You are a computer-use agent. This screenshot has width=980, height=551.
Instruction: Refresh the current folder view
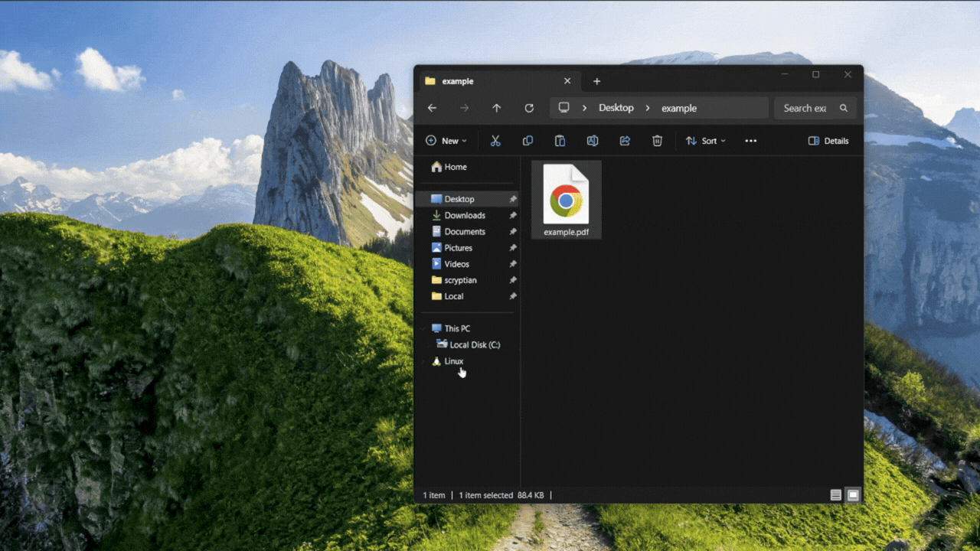529,108
